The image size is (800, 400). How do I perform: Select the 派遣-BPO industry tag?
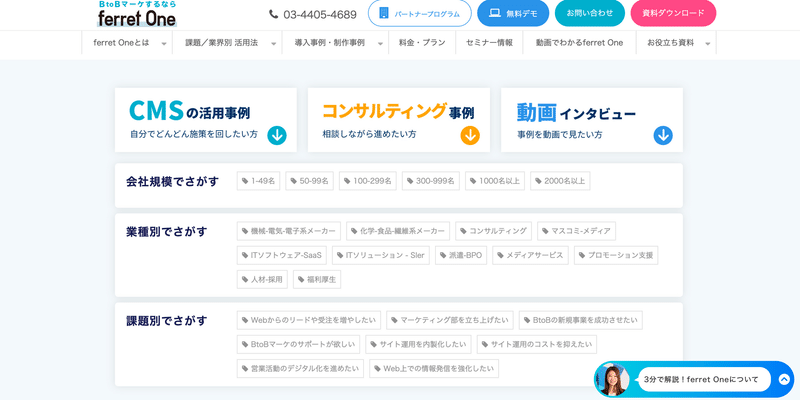(x=461, y=255)
